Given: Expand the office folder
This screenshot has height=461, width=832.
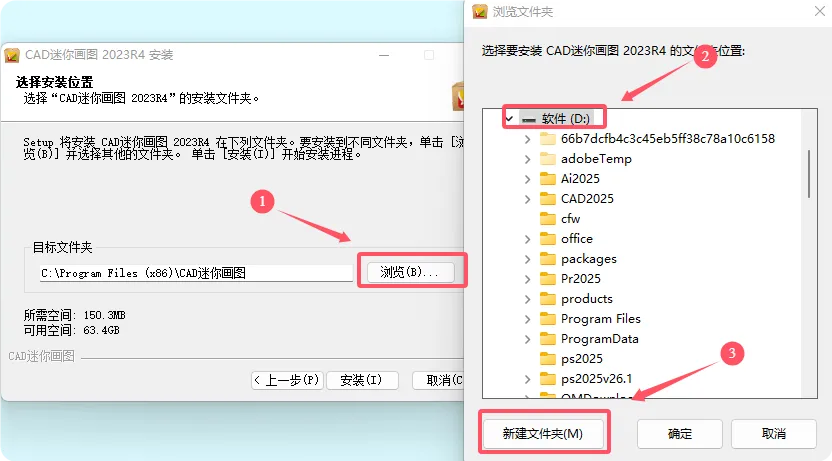Looking at the screenshot, I should (527, 239).
